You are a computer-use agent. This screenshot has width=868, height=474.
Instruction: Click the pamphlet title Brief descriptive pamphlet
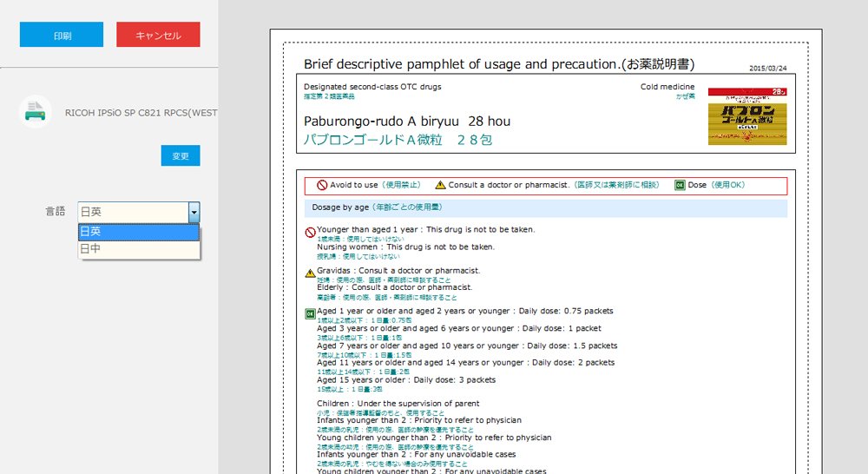499,64
